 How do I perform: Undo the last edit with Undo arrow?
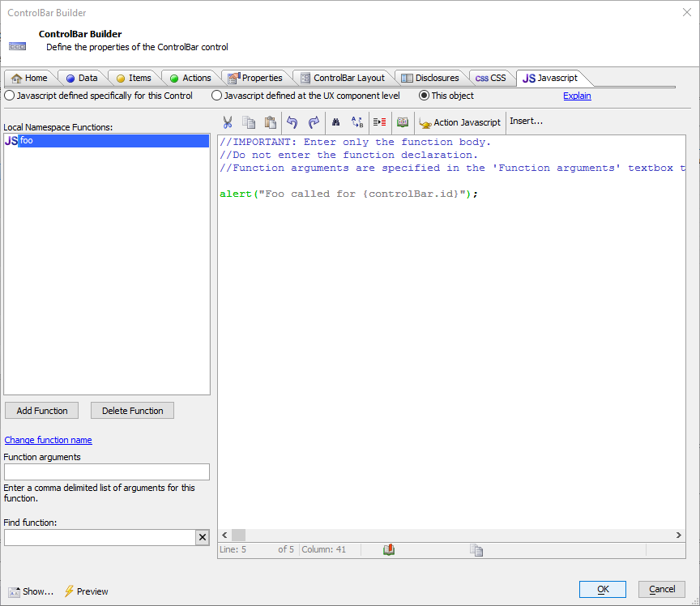(x=292, y=122)
